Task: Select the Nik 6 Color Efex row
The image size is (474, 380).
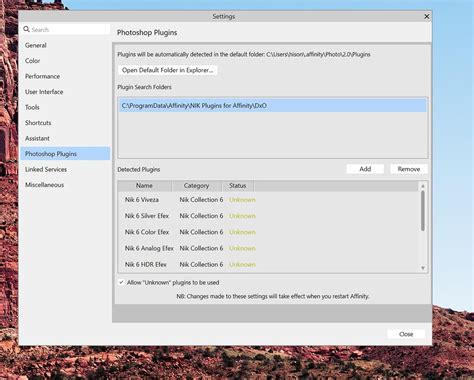Action: (x=268, y=232)
